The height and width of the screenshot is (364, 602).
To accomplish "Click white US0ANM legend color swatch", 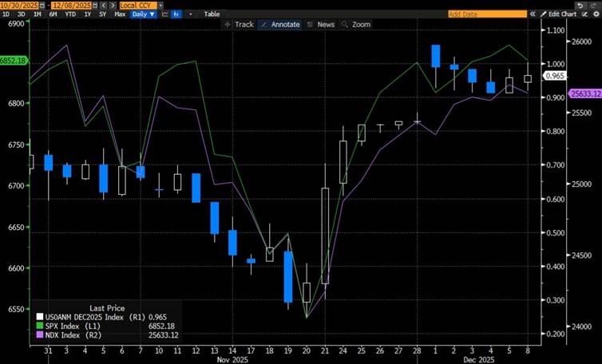I will click(x=40, y=317).
